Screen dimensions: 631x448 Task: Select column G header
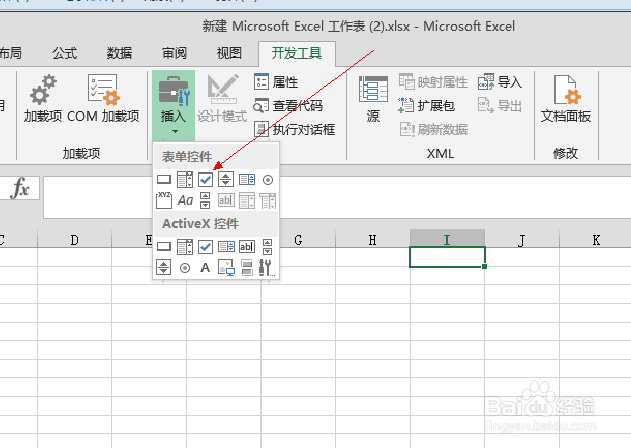[x=298, y=240]
